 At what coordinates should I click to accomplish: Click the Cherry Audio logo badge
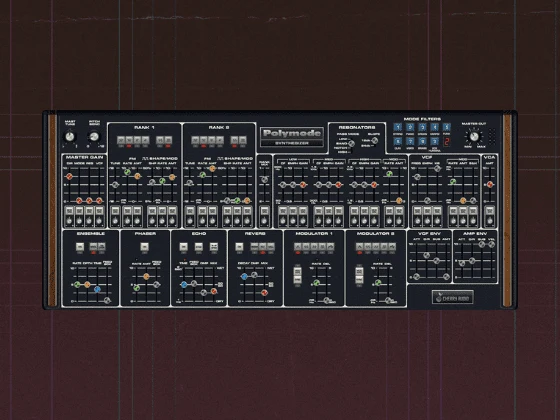pos(452,297)
